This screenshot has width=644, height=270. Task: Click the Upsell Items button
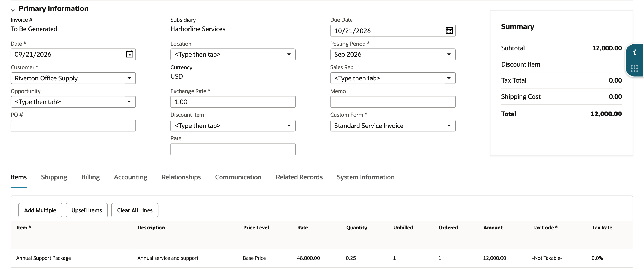[86, 210]
